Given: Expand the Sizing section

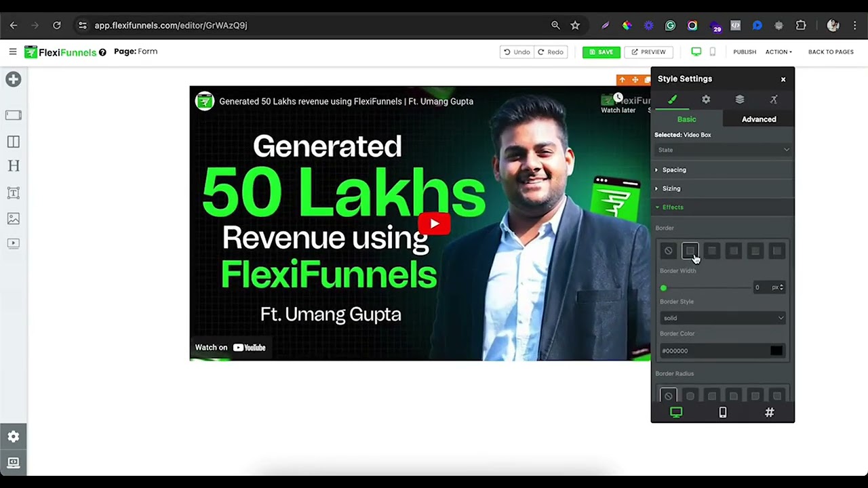Looking at the screenshot, I should coord(723,188).
